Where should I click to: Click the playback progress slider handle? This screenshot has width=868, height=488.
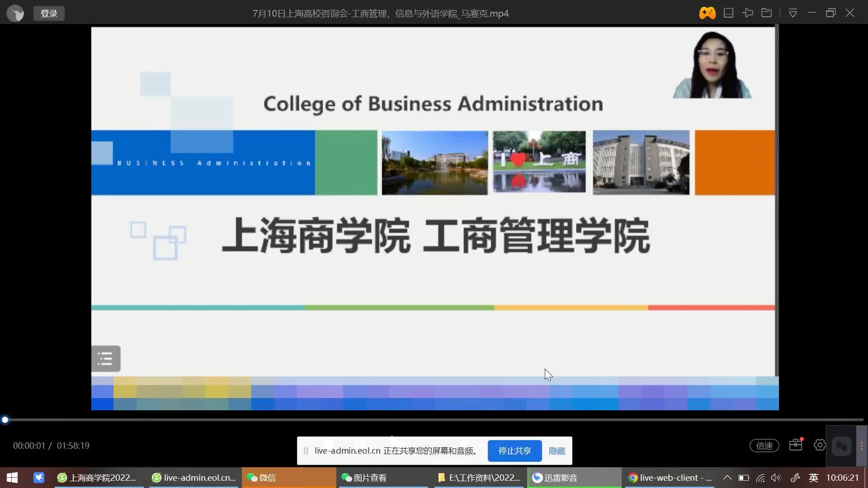pos(5,420)
